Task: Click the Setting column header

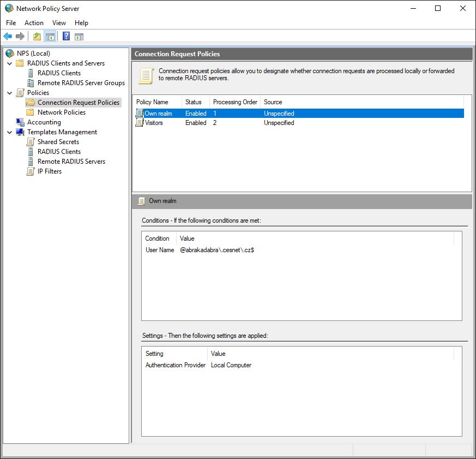Action: click(175, 354)
